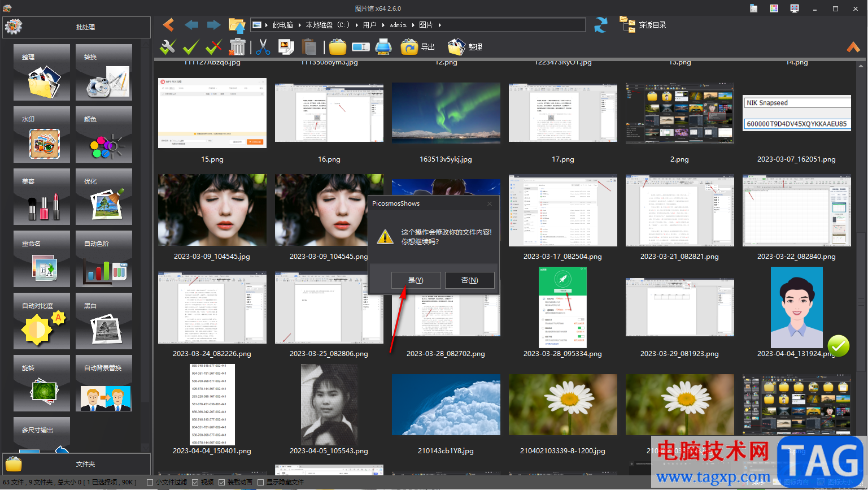Image resolution: width=868 pixels, height=490 pixels.
Task: Click the orange back chevron icon
Action: pyautogui.click(x=168, y=25)
